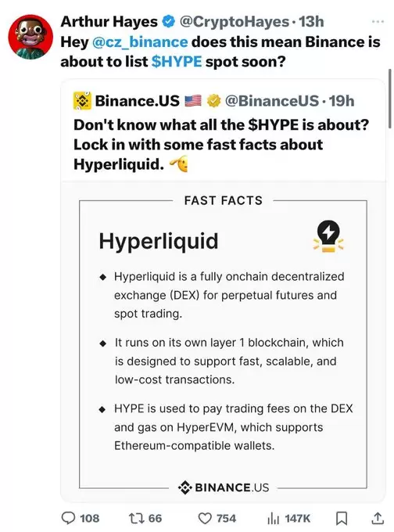Open view analytics bar chart icon

click(274, 519)
